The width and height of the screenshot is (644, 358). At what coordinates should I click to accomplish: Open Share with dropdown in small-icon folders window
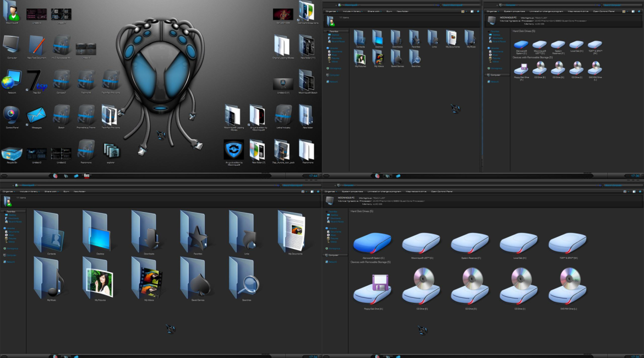point(375,11)
